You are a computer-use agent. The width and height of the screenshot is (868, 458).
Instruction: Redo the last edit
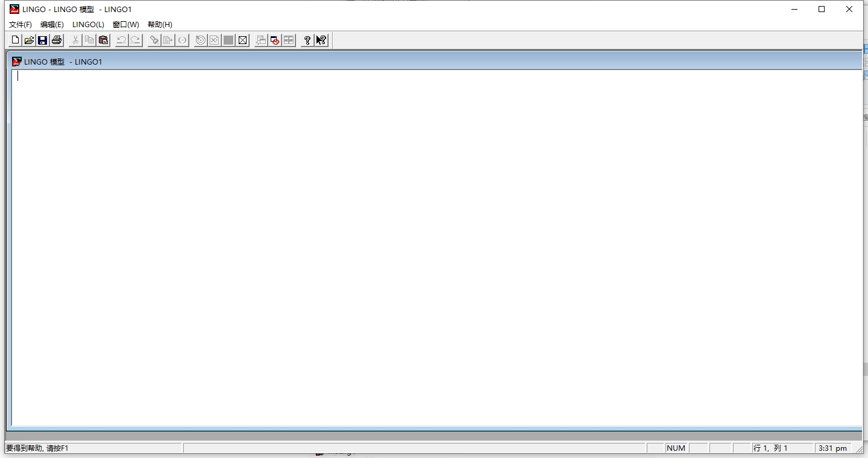tap(136, 40)
